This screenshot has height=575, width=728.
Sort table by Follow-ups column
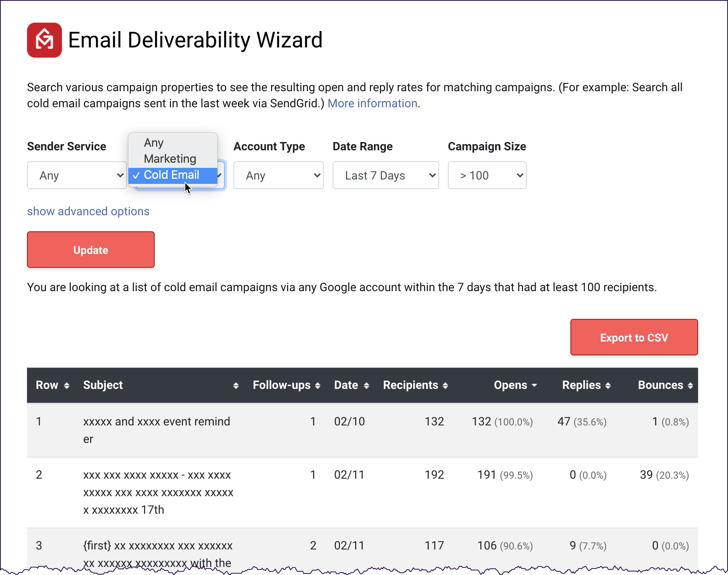(x=286, y=385)
